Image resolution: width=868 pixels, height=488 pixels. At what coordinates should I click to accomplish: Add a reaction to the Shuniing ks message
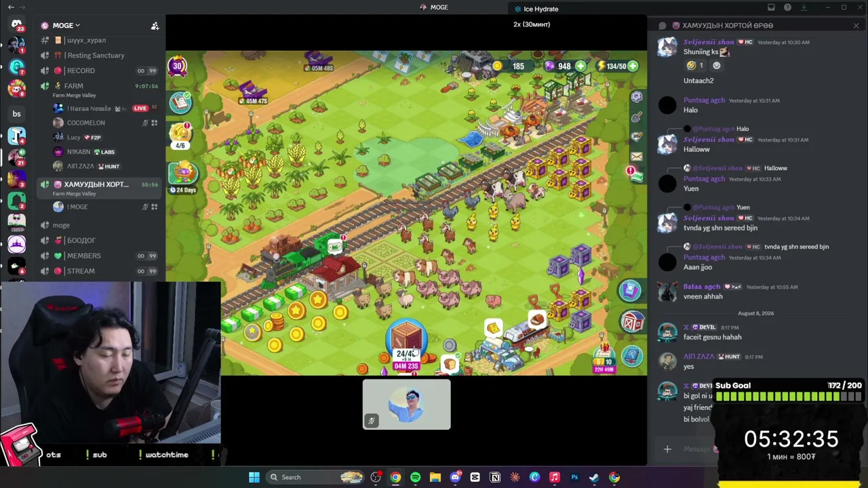[x=717, y=66]
